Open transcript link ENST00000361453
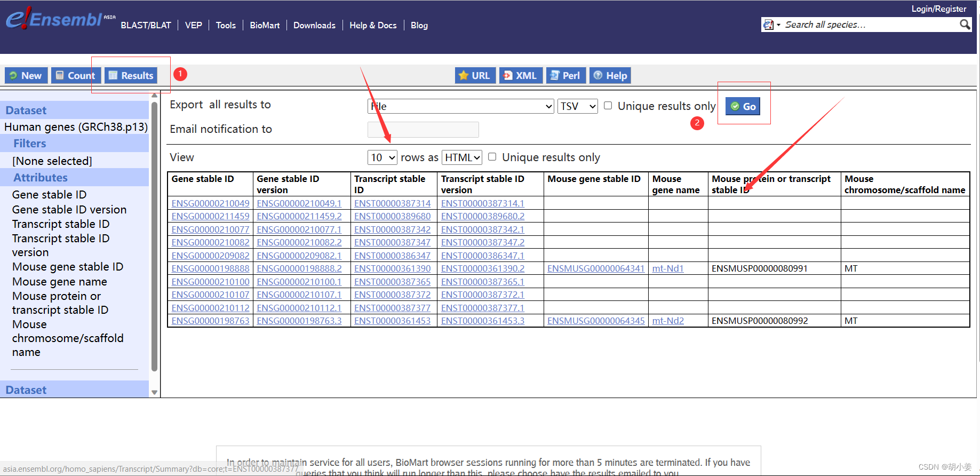The height and width of the screenshot is (476, 980). coord(392,321)
